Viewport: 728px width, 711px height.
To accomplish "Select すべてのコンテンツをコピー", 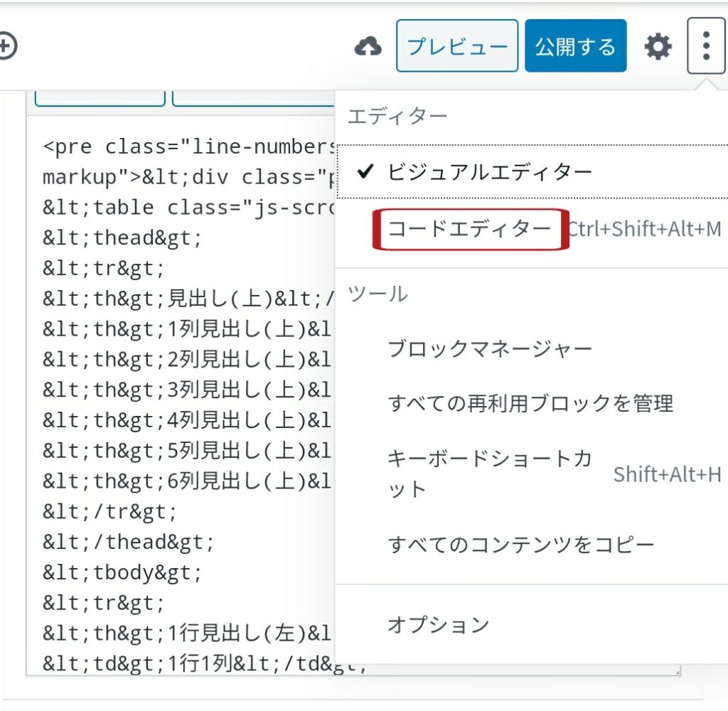I will point(532,545).
